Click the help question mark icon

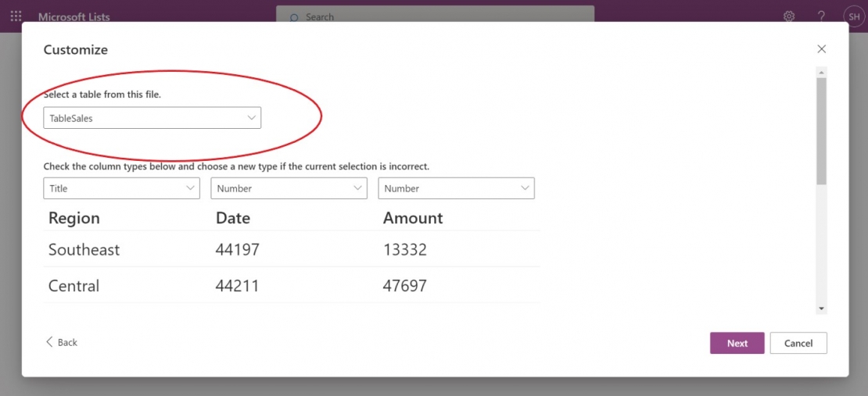click(821, 16)
